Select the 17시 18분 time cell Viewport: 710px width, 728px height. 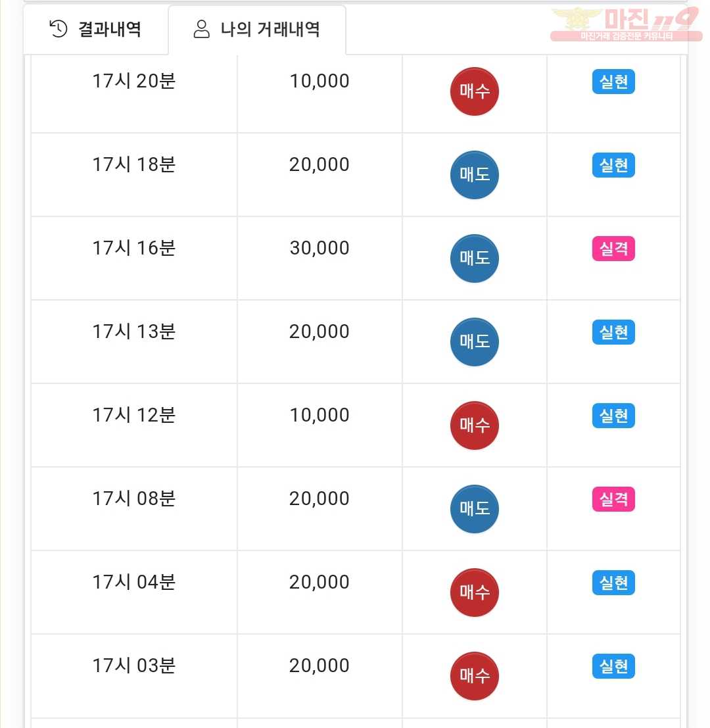click(134, 174)
